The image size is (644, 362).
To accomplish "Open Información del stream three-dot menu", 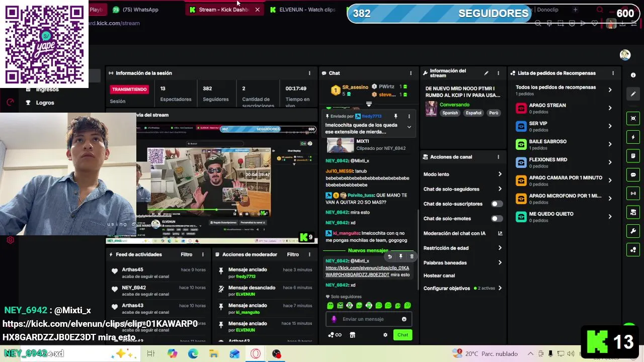I will (x=498, y=73).
